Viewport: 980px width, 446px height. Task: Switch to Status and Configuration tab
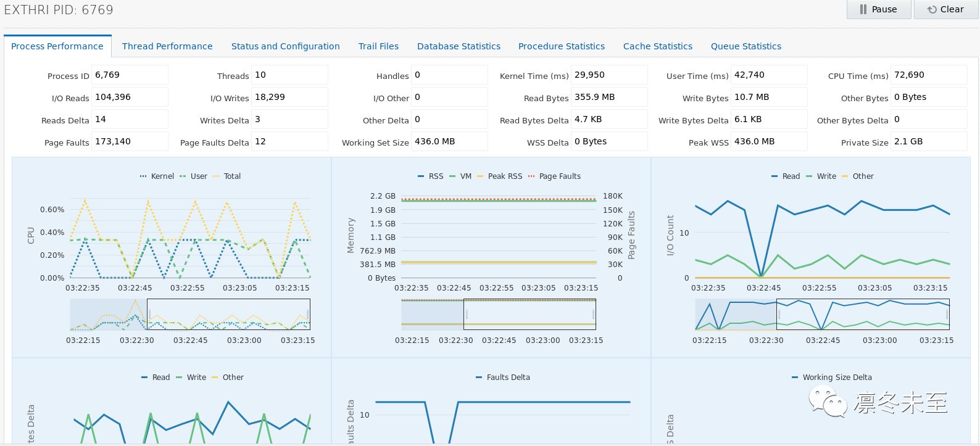[285, 46]
